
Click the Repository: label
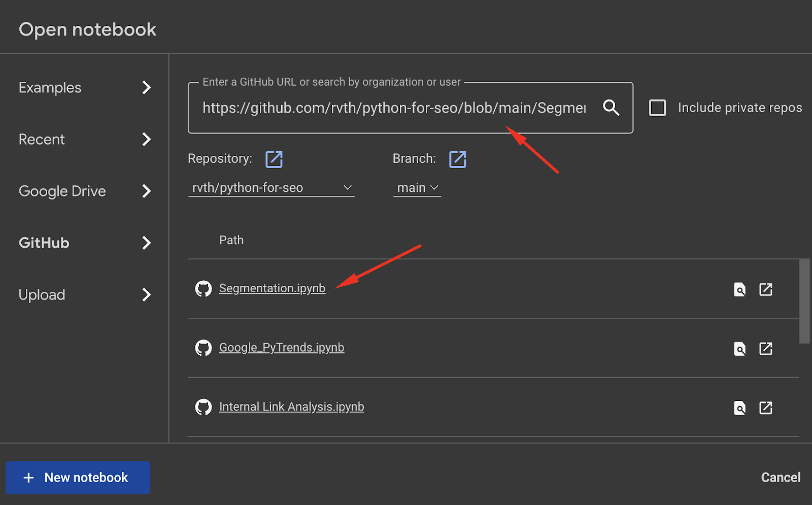pyautogui.click(x=220, y=159)
